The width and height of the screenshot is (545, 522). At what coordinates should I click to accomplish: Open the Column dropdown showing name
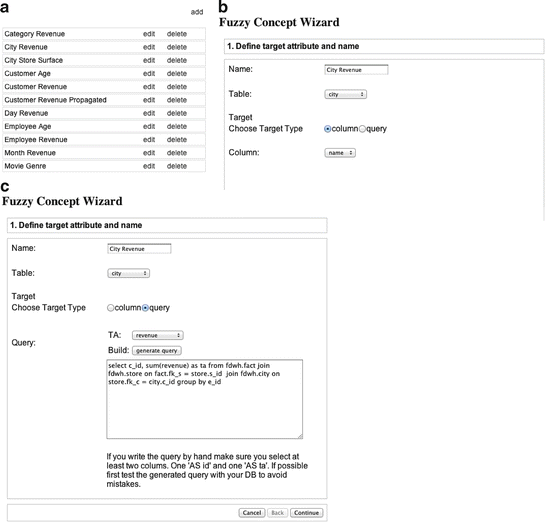click(x=340, y=153)
